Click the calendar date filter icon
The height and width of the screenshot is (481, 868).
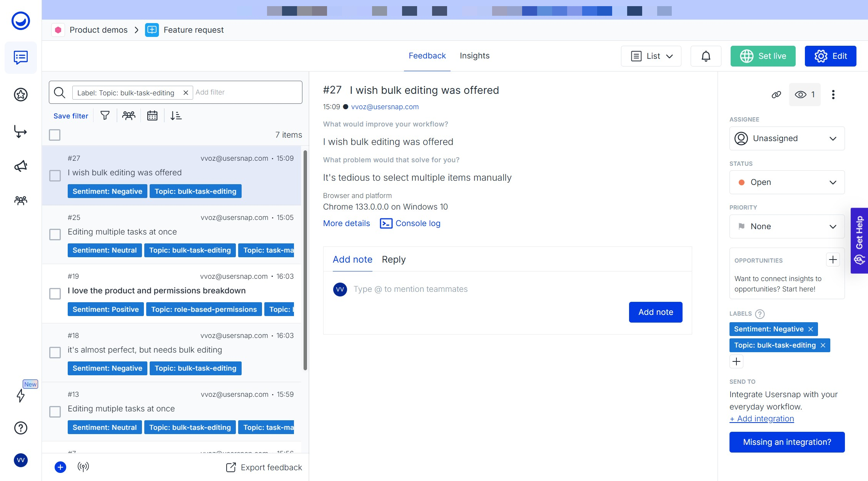[152, 115]
